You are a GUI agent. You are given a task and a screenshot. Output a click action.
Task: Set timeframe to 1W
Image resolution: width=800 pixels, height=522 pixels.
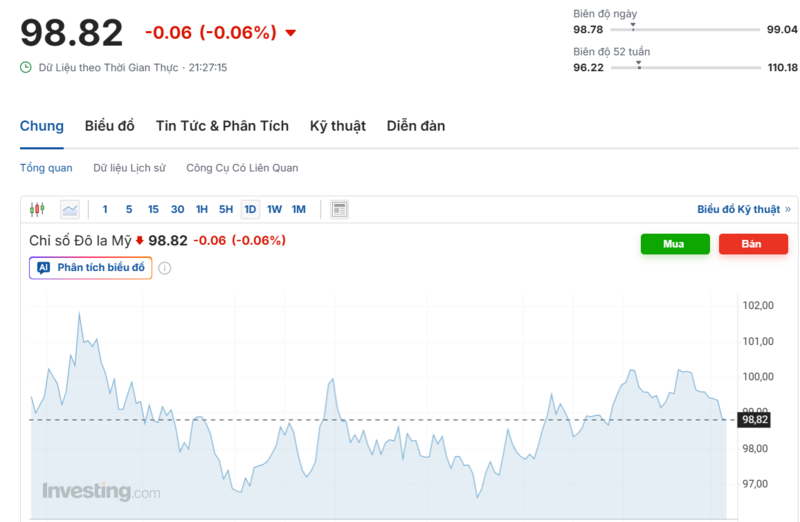click(274, 209)
